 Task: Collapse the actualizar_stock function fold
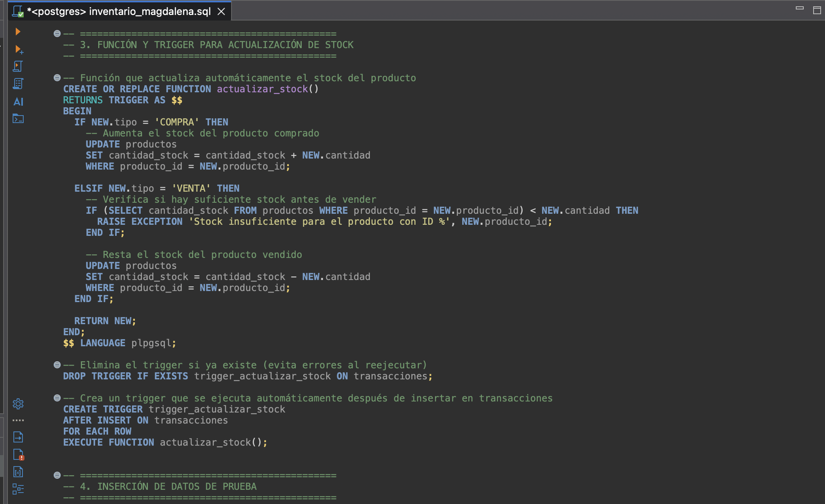(57, 78)
